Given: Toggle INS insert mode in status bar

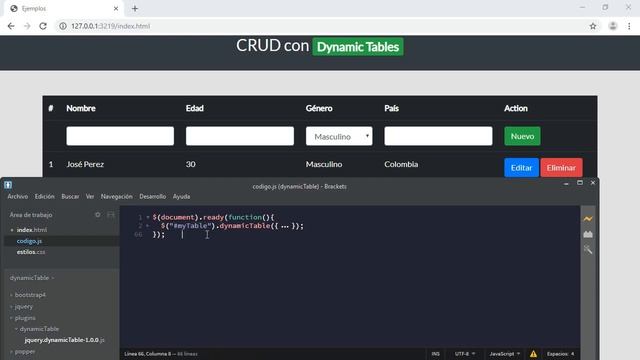Looking at the screenshot, I should pyautogui.click(x=436, y=354).
